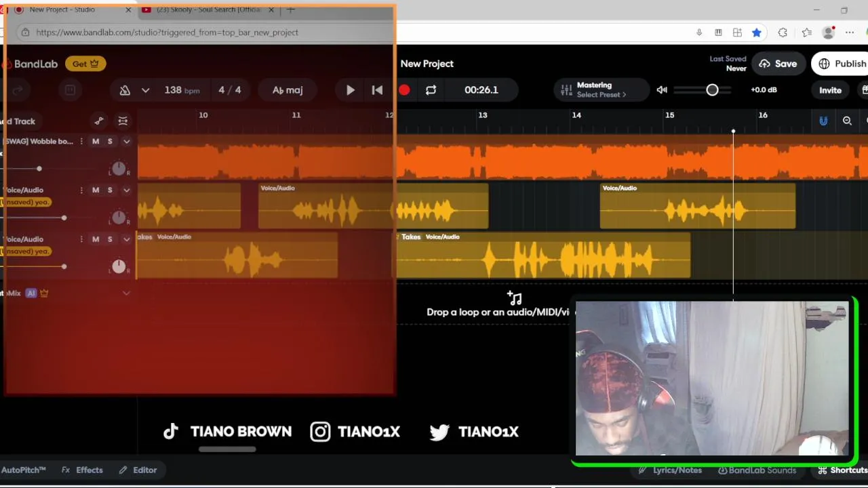Mute master output with the speaker icon
The height and width of the screenshot is (488, 868).
point(662,90)
